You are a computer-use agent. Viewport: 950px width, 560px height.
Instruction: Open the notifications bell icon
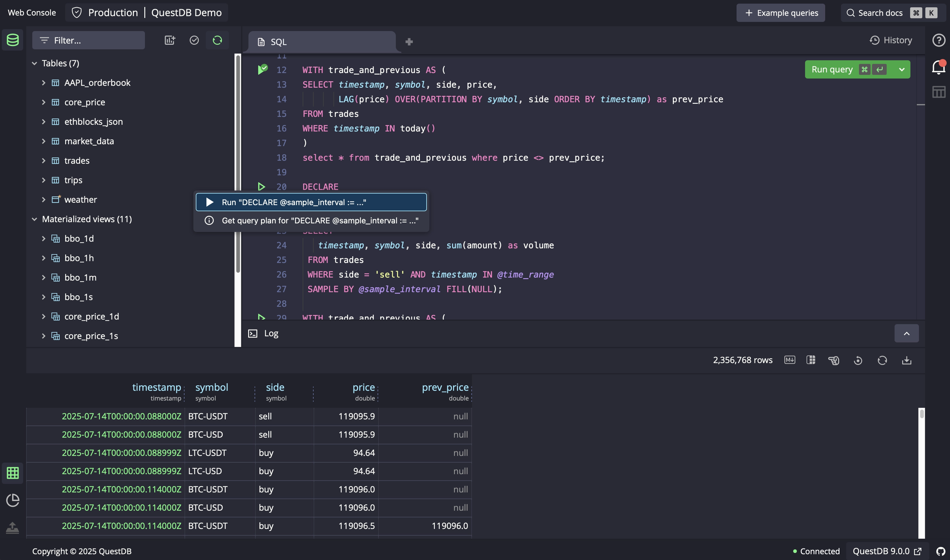(938, 67)
